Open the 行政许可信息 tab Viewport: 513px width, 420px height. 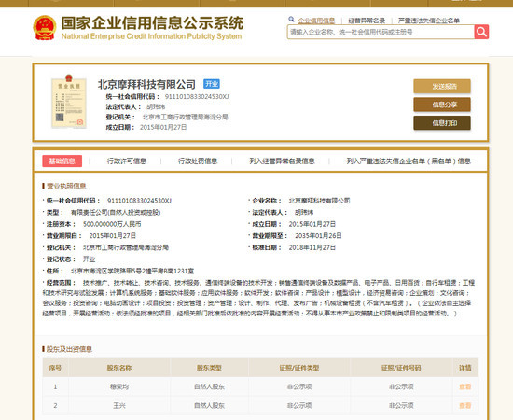point(127,161)
